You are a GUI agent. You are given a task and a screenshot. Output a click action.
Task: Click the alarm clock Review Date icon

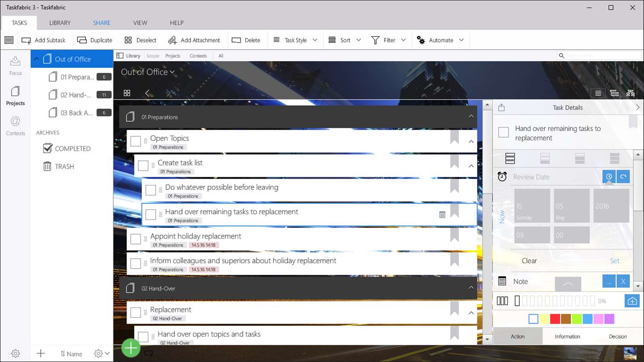(x=502, y=177)
